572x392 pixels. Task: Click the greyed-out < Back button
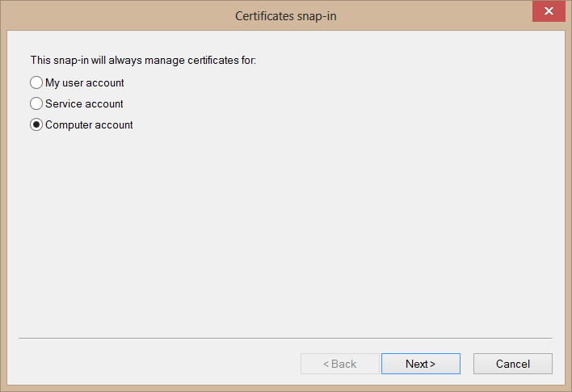click(x=339, y=364)
